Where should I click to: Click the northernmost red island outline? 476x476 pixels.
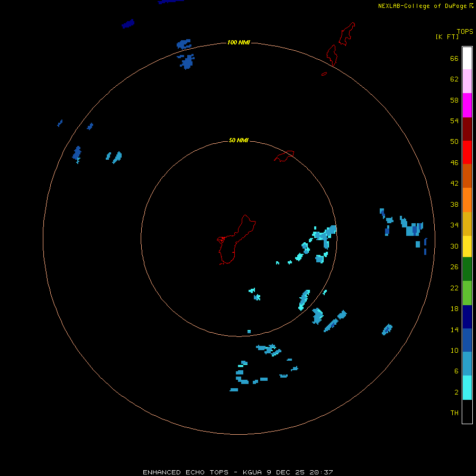coord(347,34)
